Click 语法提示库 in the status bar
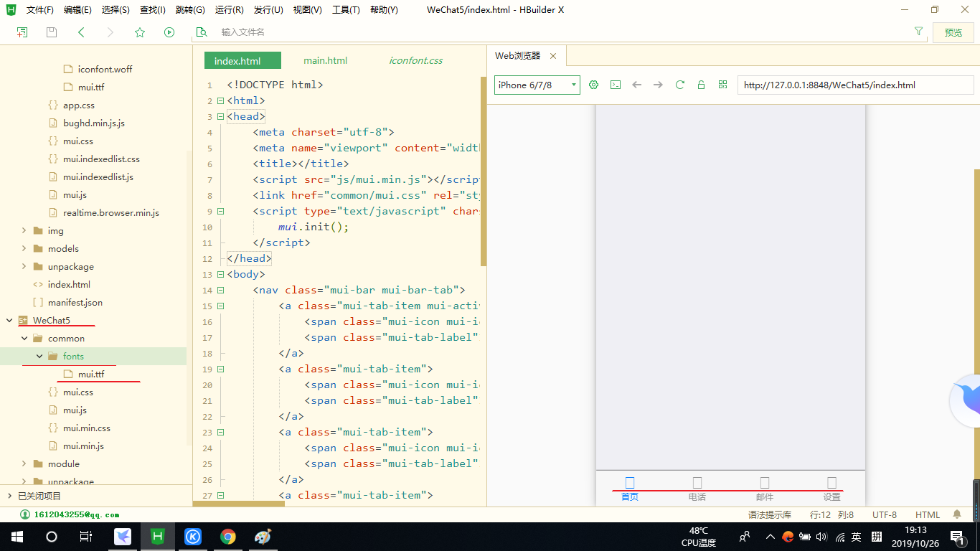Viewport: 980px width, 551px height. tap(770, 514)
